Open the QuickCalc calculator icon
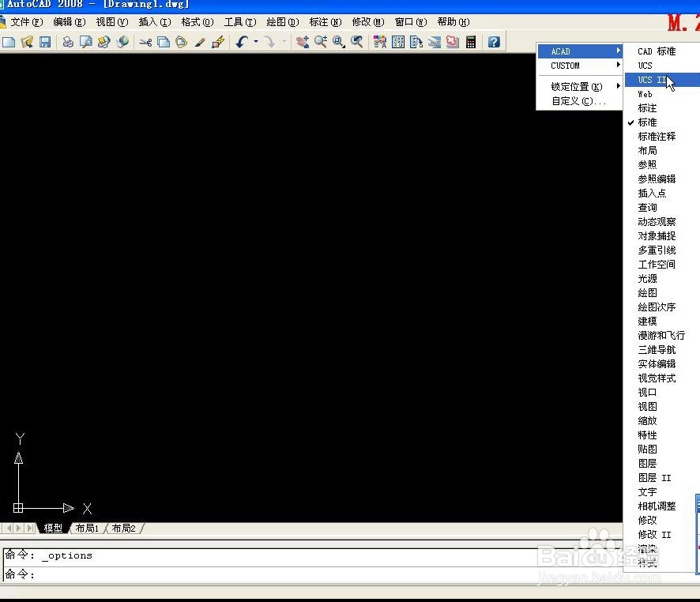Viewport: 700px width, 602px height. click(471, 43)
